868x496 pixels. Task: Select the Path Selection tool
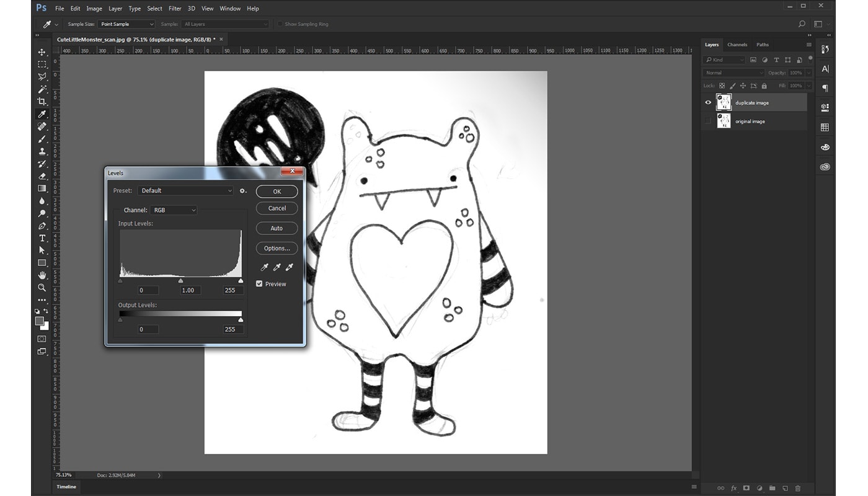(42, 250)
